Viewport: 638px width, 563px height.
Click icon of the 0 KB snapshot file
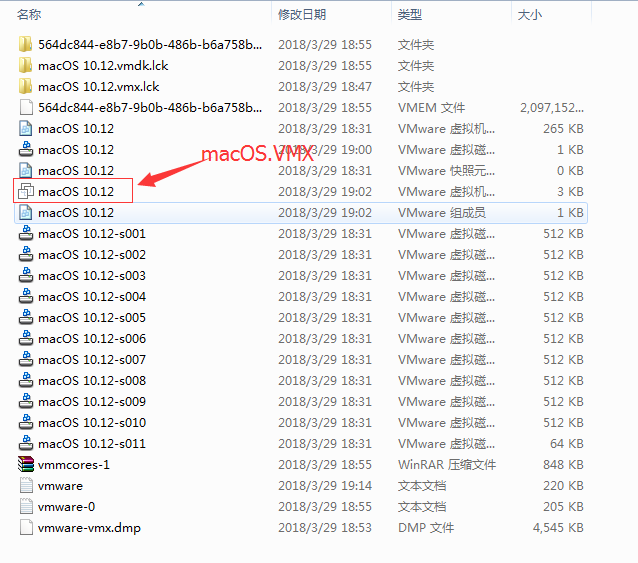(x=26, y=170)
